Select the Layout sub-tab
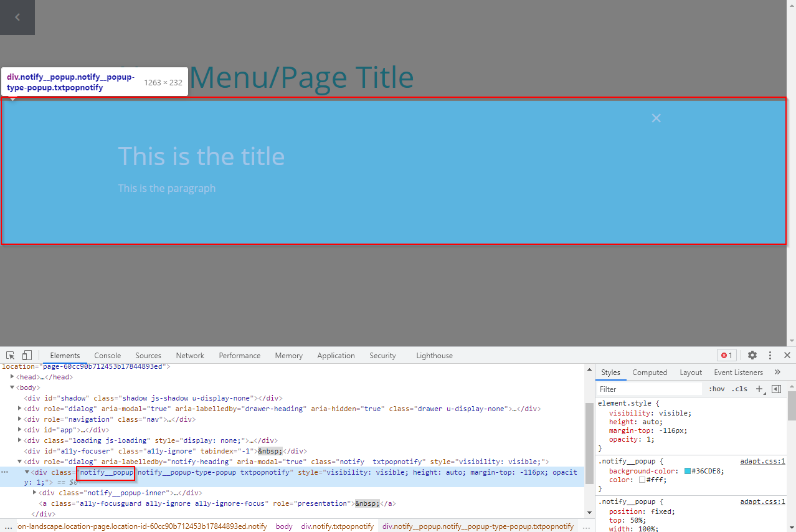 coord(691,373)
